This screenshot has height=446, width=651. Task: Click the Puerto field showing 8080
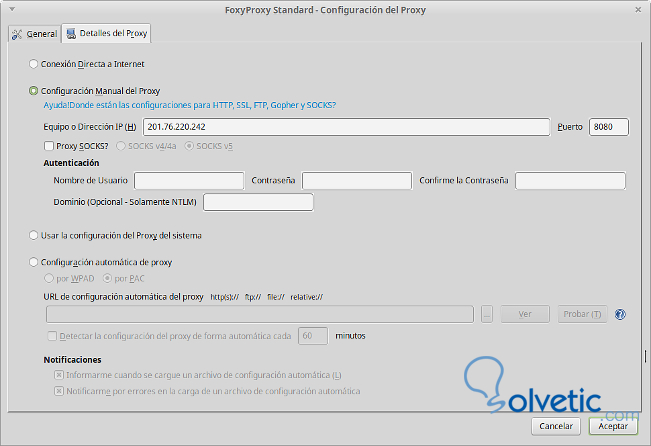609,127
